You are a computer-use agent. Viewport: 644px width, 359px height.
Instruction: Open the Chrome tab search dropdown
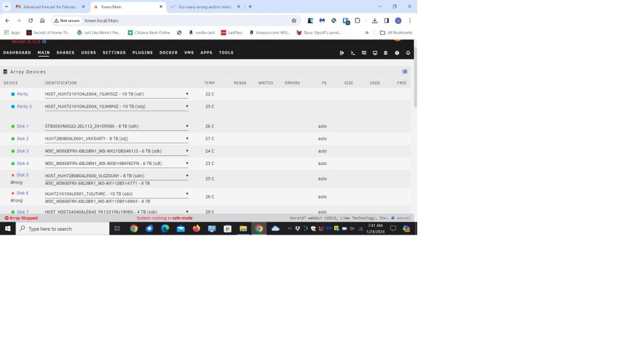(x=6, y=6)
